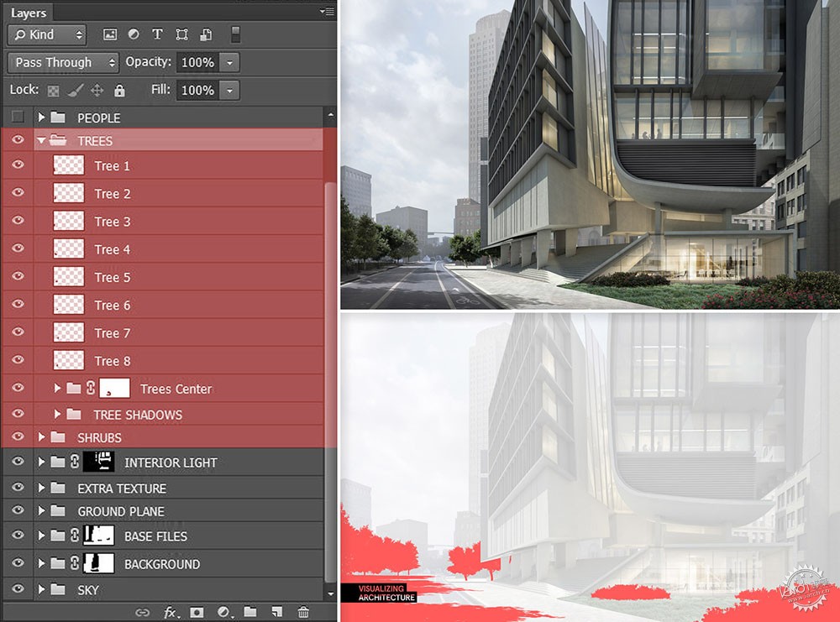Click the Tree 1 layer thumbnail
840x622 pixels.
point(69,165)
